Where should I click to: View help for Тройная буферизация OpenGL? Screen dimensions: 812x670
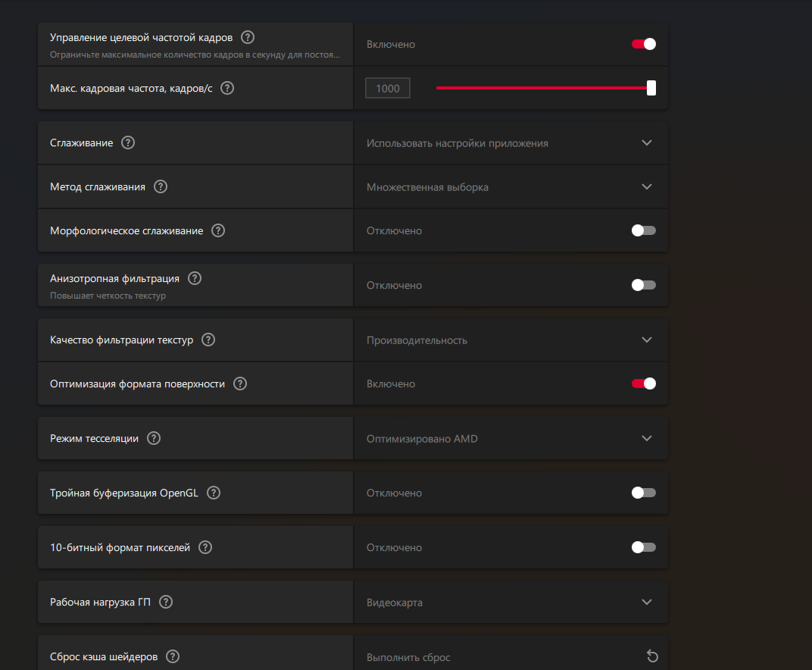click(214, 493)
